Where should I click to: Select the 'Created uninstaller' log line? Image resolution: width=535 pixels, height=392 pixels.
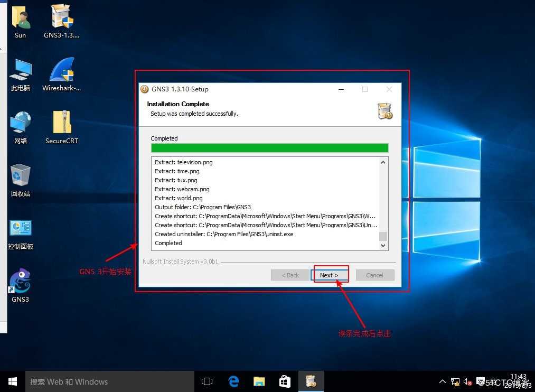pos(224,234)
